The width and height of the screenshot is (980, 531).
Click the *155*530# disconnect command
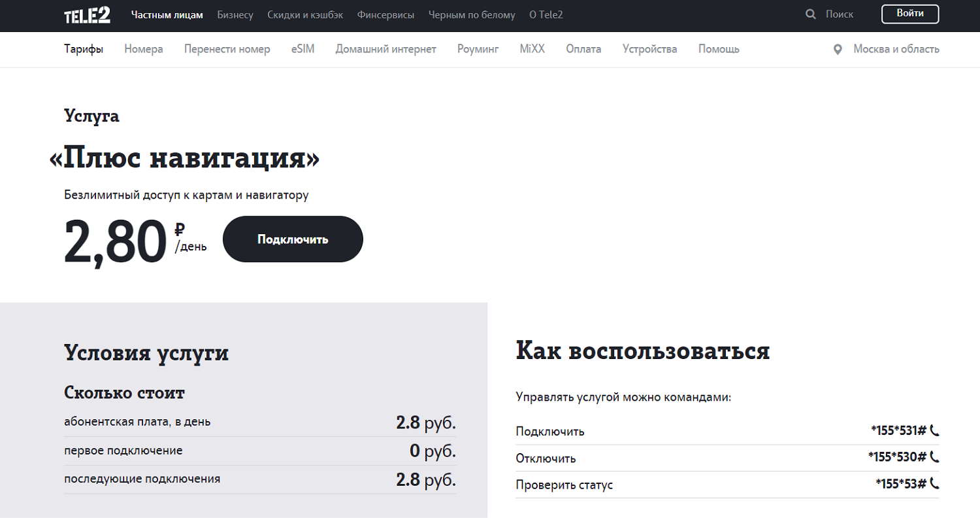(898, 456)
